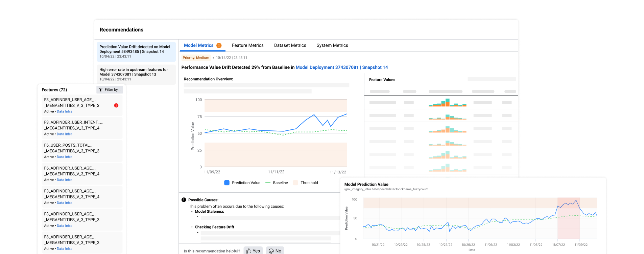Toggle the Threshold legend swatch
The image size is (644, 254).
pos(295,183)
